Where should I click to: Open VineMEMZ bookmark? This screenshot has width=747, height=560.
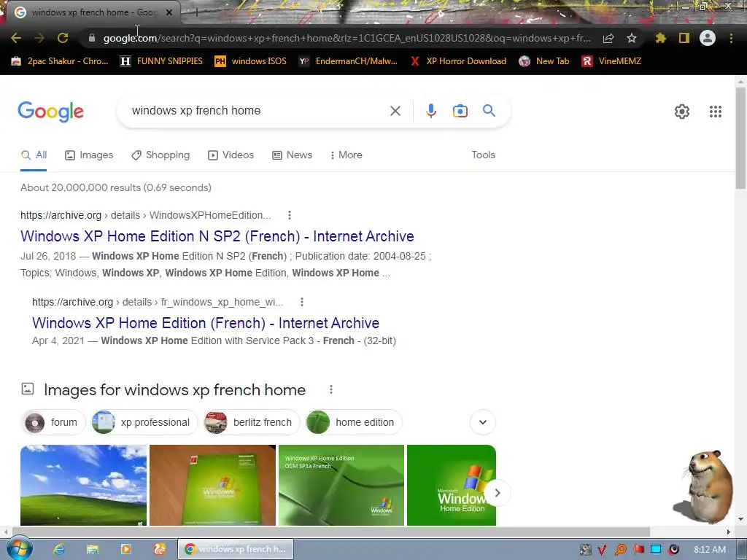coord(612,61)
